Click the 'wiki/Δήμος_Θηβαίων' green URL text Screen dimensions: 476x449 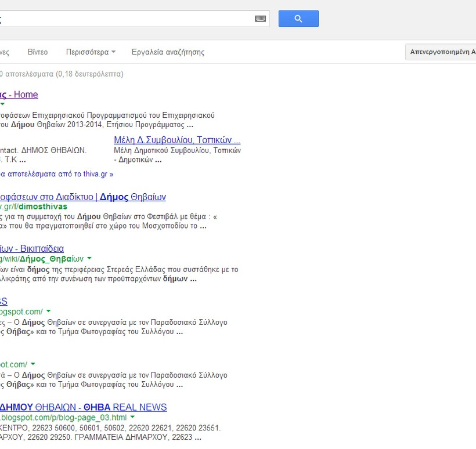point(42,259)
